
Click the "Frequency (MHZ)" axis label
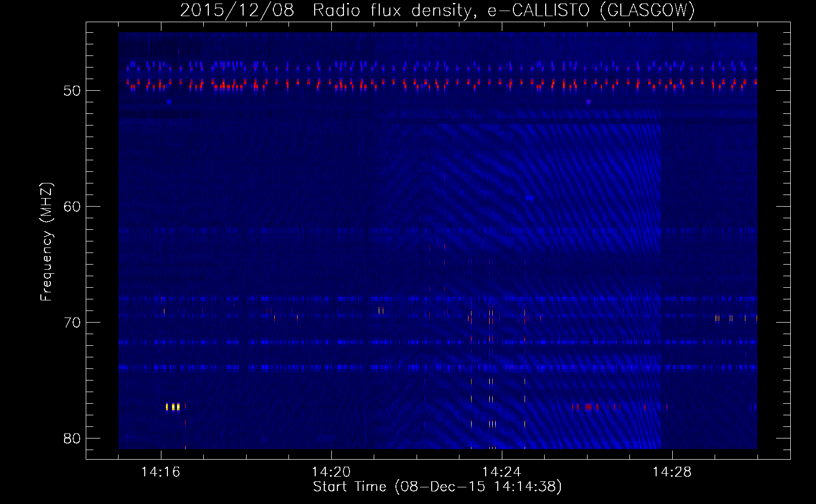coord(46,242)
